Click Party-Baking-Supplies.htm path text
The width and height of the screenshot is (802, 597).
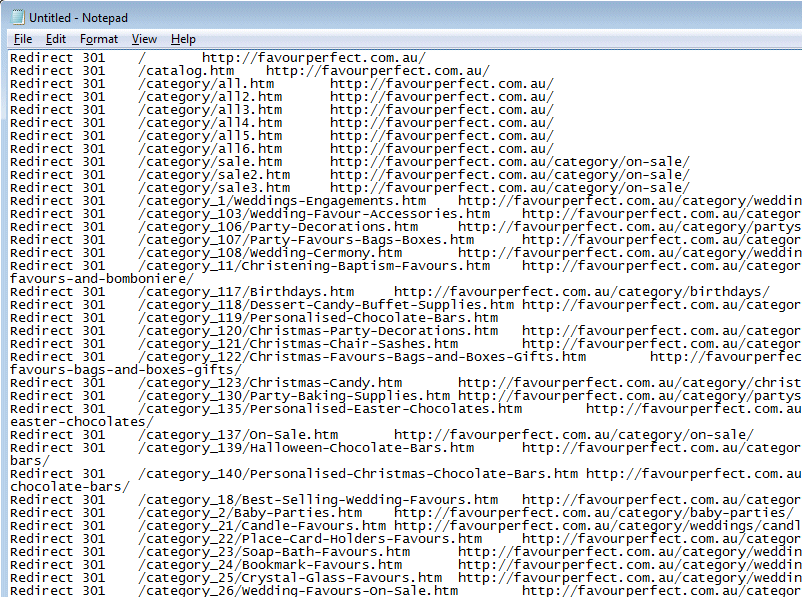(x=350, y=396)
